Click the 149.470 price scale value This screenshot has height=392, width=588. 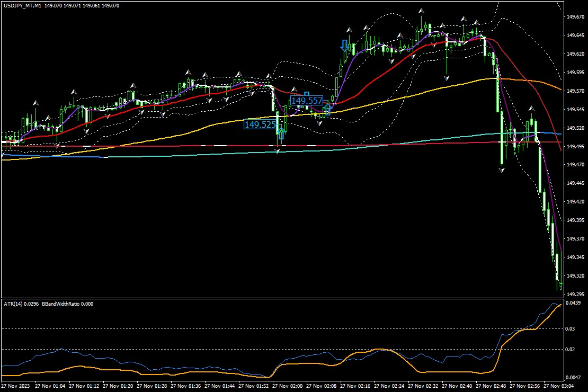[575, 165]
